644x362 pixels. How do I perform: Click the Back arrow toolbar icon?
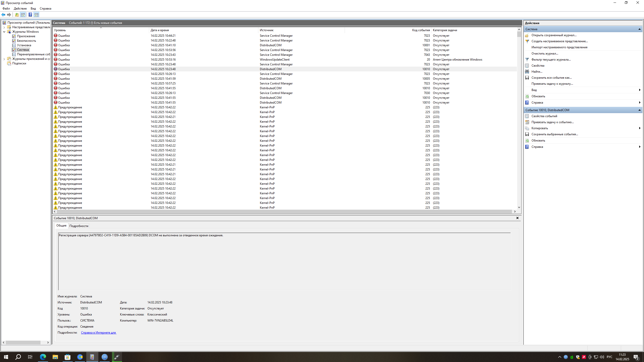pos(3,15)
